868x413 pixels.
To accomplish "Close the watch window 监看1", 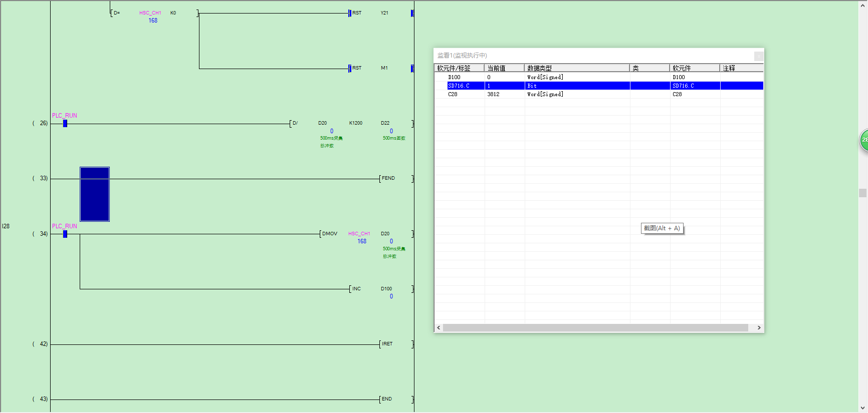I will click(759, 56).
